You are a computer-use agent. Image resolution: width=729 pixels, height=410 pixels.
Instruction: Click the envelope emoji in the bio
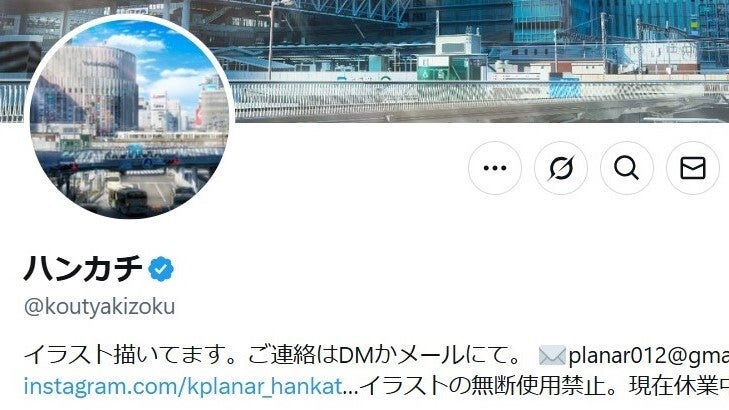point(552,356)
